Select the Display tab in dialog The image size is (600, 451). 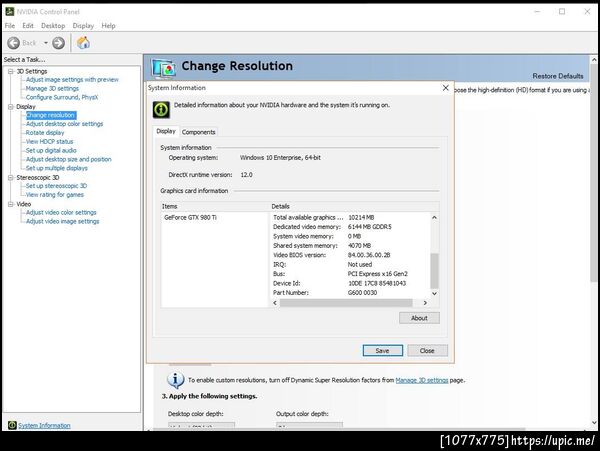point(166,131)
